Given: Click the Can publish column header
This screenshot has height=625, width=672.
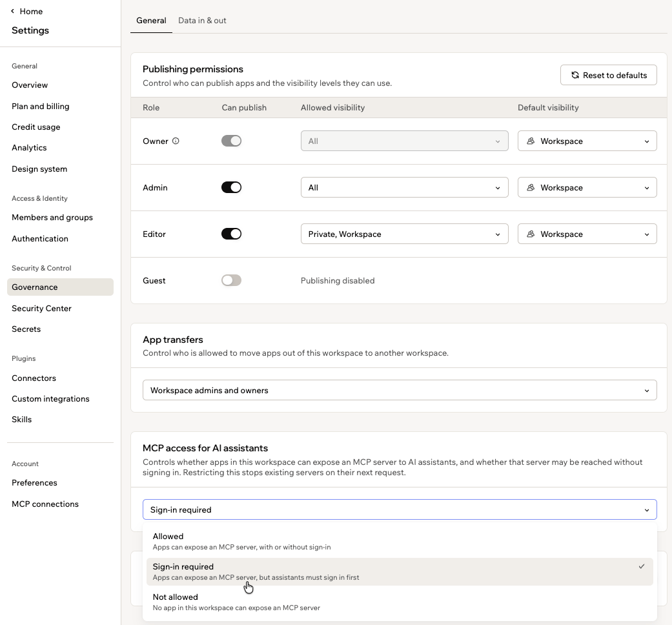Looking at the screenshot, I should (244, 108).
